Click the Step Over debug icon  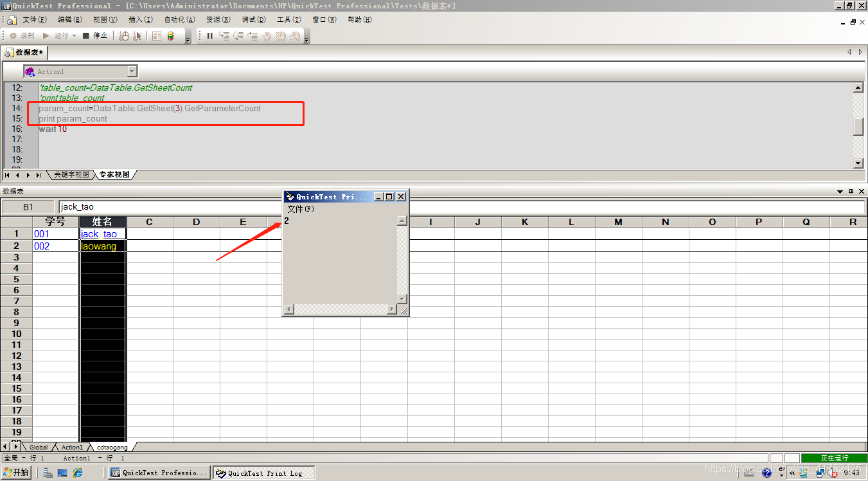pos(238,36)
